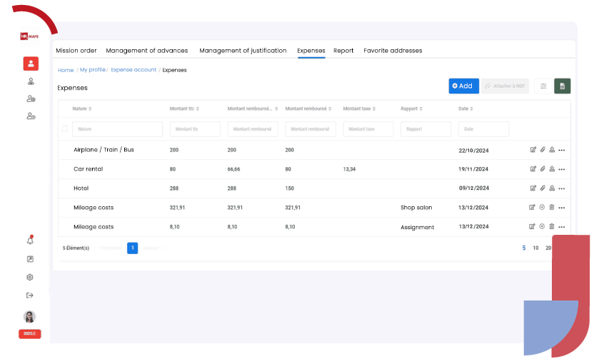Edit the Car rental expense

[x=533, y=168]
